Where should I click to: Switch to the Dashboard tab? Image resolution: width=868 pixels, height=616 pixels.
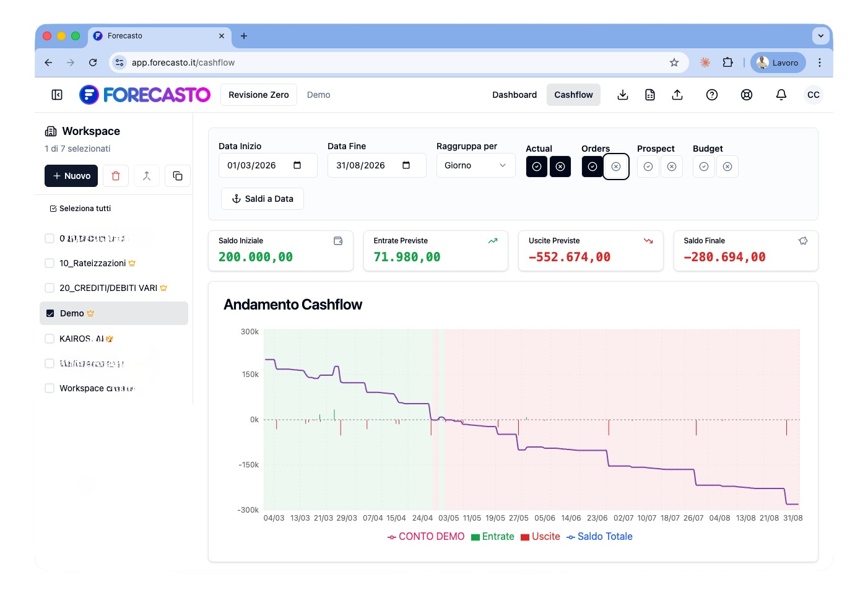(x=514, y=95)
